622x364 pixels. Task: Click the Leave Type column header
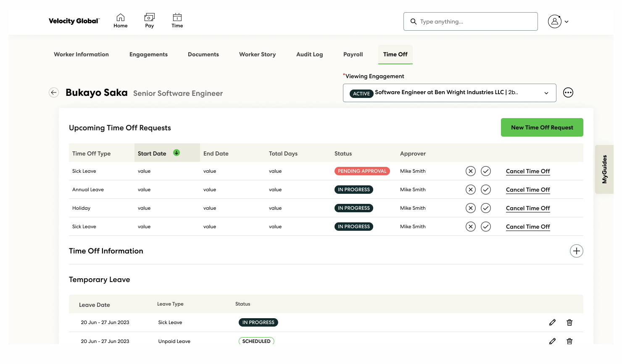170,304
